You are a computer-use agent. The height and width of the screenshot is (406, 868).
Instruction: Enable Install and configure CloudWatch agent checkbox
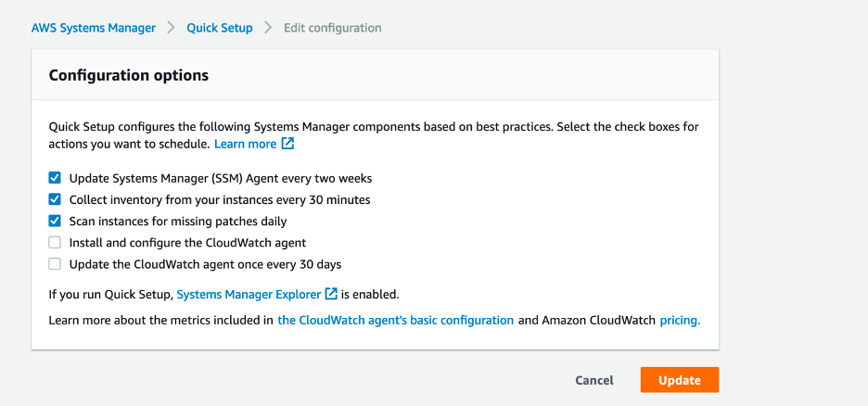(x=55, y=243)
